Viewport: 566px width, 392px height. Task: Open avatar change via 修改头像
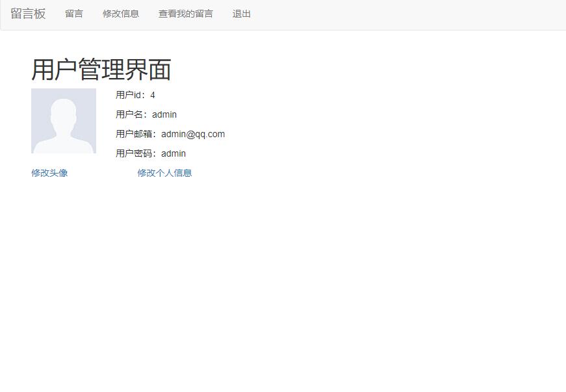(x=49, y=173)
